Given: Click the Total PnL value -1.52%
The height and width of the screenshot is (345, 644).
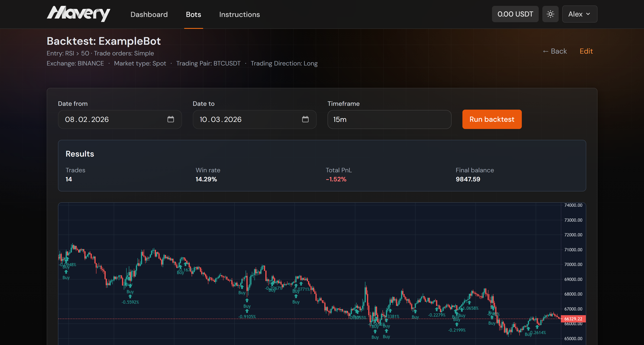Looking at the screenshot, I should (x=336, y=179).
